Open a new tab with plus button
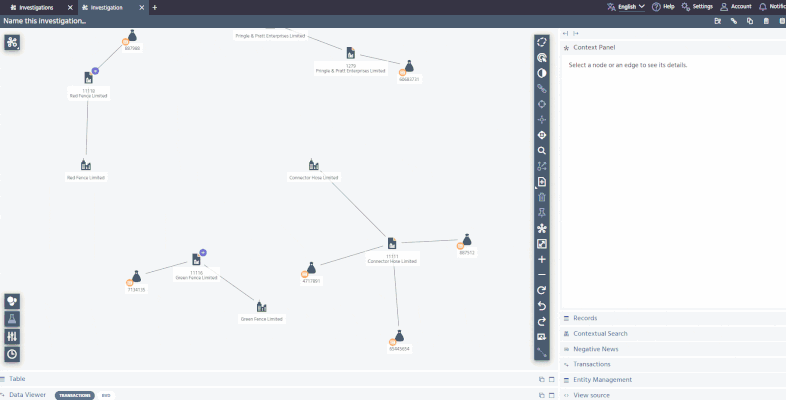 coord(154,8)
